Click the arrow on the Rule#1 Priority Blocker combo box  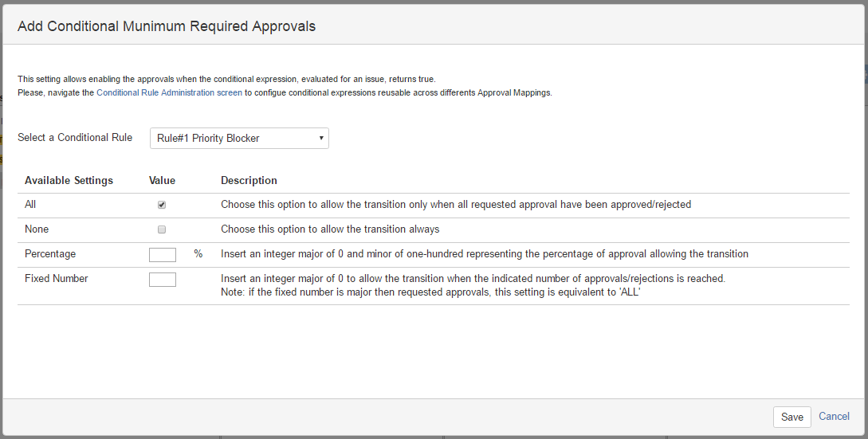click(321, 138)
